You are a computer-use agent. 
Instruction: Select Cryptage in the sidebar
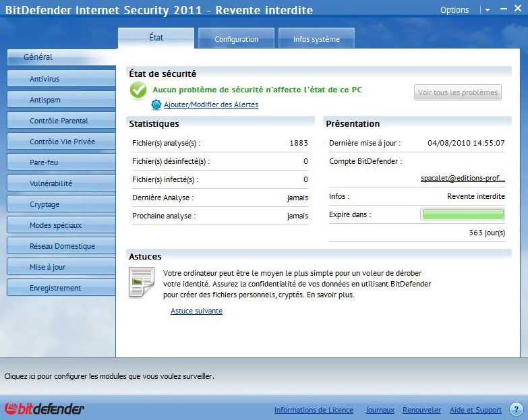pos(61,204)
